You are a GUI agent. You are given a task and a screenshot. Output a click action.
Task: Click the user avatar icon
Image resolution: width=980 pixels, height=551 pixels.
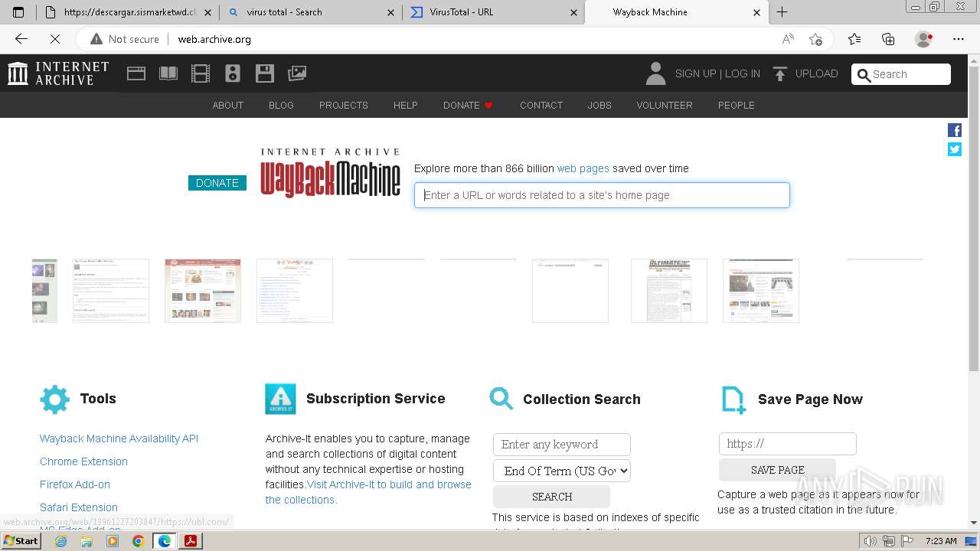[655, 73]
